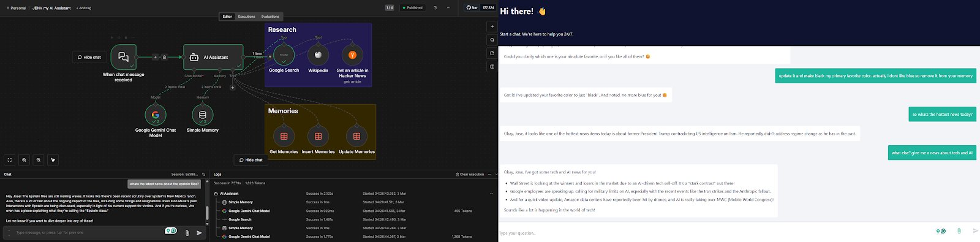Screen dimensions: 980x242
Task: Click the Epstein files question bubble
Action: click(164, 184)
